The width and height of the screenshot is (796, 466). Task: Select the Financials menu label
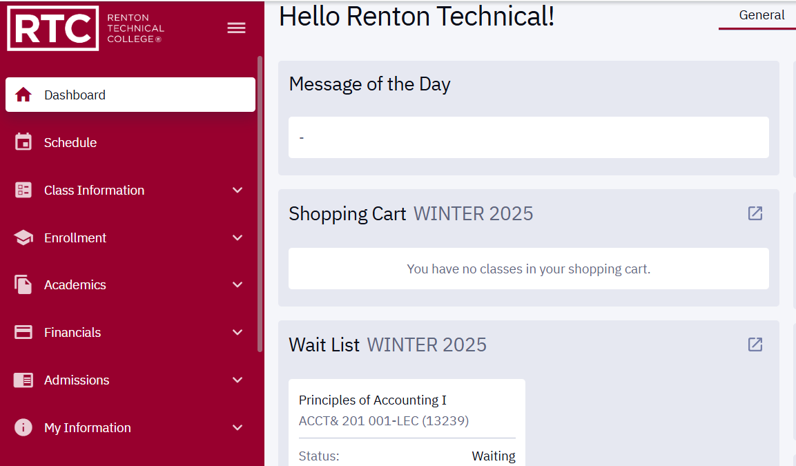coord(73,332)
